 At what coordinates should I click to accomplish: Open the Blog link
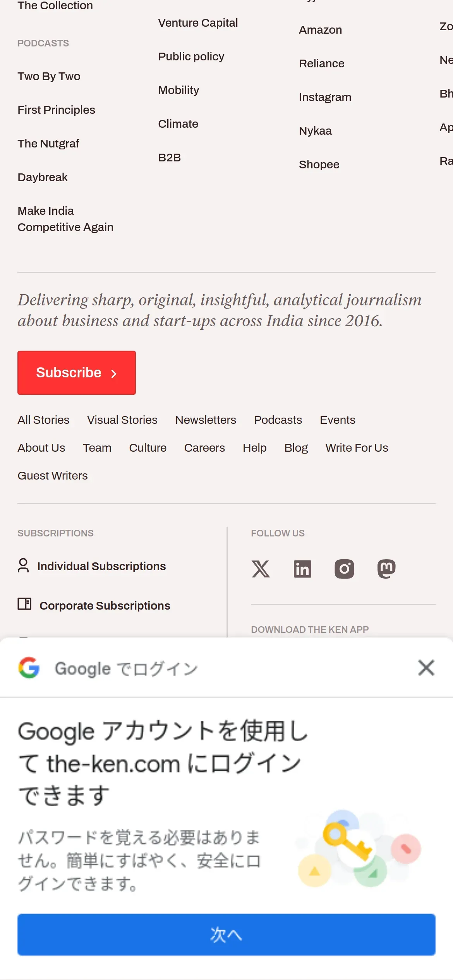(x=296, y=448)
